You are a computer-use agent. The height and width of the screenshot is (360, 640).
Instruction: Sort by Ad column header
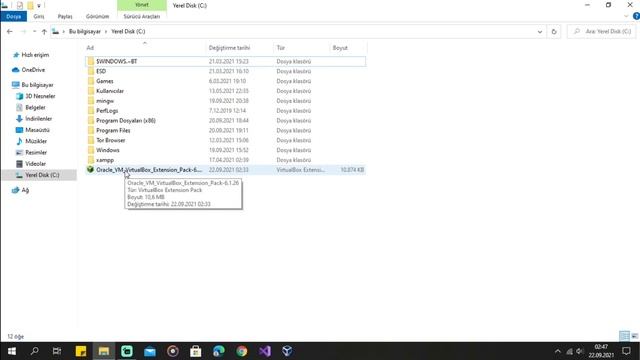point(90,48)
